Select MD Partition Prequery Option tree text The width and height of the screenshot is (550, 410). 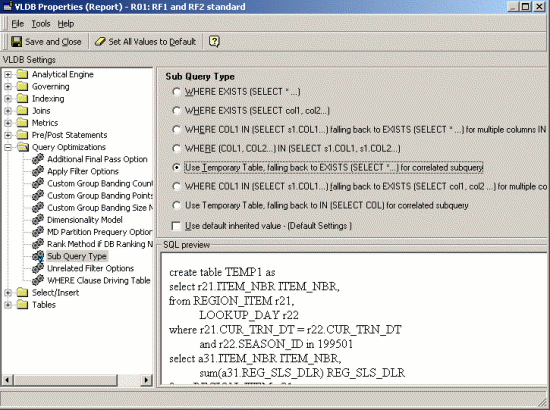(x=100, y=232)
